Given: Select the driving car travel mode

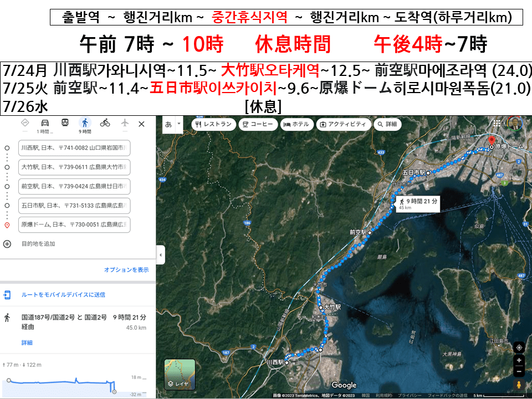Looking at the screenshot, I should 45,123.
